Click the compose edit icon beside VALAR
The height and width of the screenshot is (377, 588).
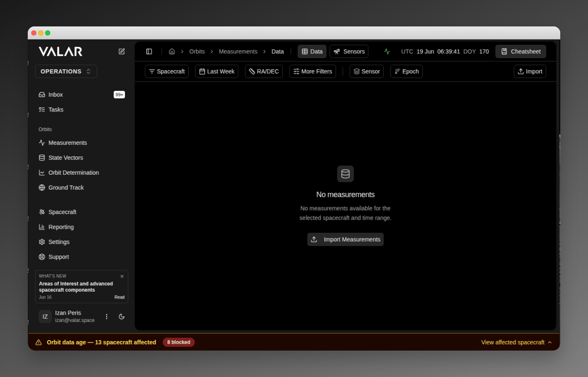[122, 52]
